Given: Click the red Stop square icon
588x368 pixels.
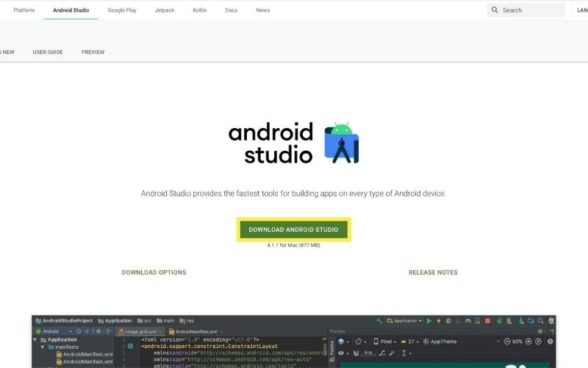Looking at the screenshot, I should click(487, 321).
